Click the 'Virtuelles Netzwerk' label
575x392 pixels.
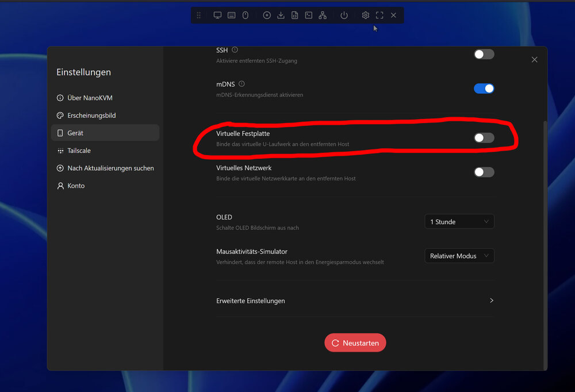click(x=244, y=168)
